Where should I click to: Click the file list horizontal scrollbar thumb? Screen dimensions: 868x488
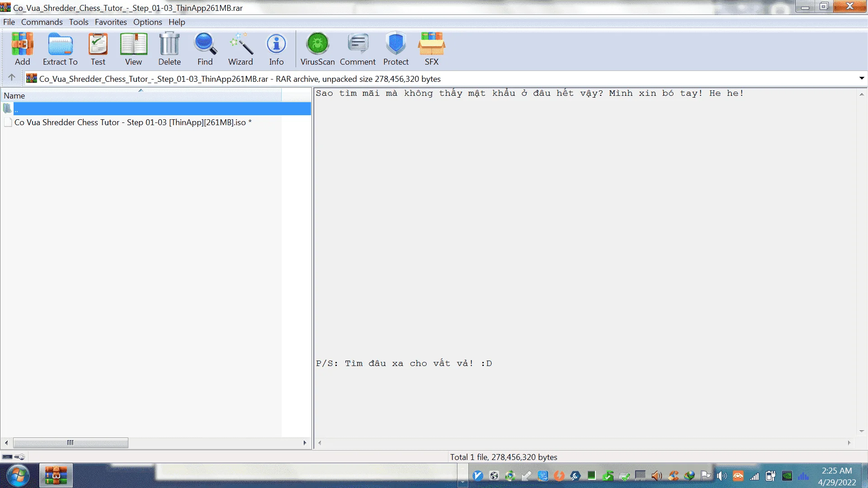pos(71,442)
